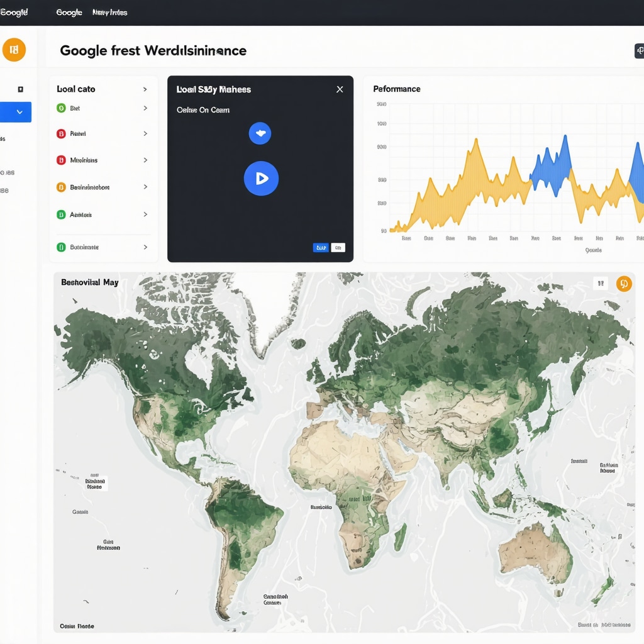
Task: Click the logo text in the top-left corner
Action: (14, 12)
